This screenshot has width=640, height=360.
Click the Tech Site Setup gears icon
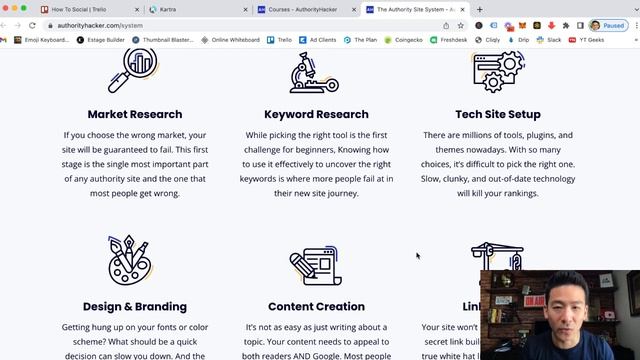(x=499, y=71)
